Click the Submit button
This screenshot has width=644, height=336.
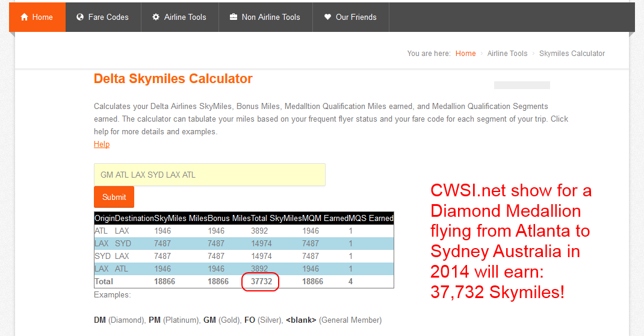click(114, 197)
